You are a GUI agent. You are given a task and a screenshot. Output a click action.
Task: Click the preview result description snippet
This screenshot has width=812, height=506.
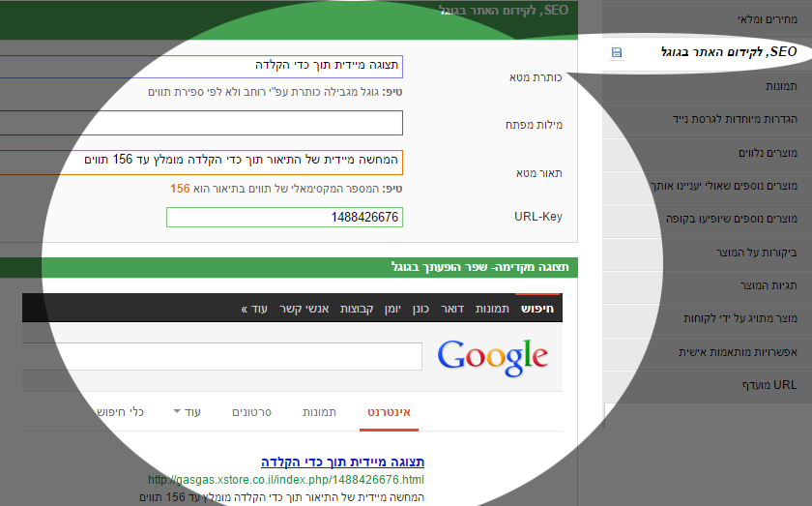click(x=281, y=497)
